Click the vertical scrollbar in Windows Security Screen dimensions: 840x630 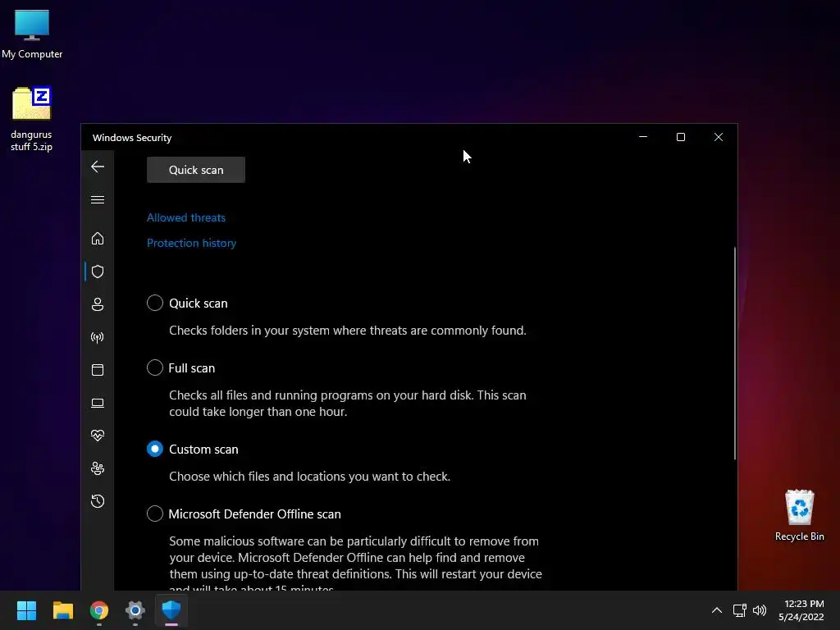click(x=734, y=354)
